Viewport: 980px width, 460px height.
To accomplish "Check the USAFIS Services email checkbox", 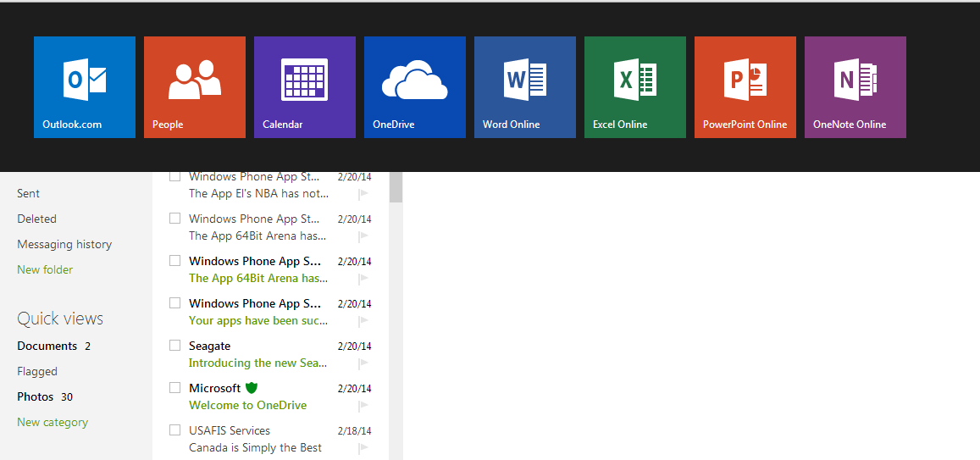I will coord(175,430).
